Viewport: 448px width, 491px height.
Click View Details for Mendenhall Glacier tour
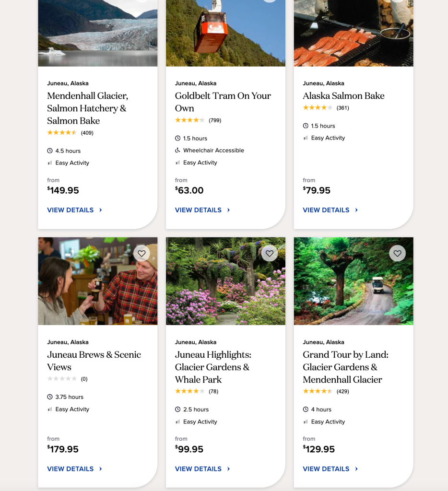click(71, 210)
